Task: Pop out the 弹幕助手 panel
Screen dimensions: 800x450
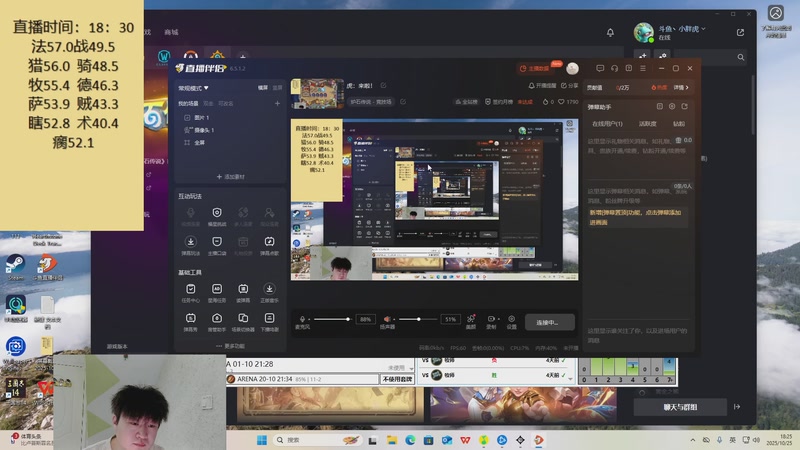Action: [684, 107]
